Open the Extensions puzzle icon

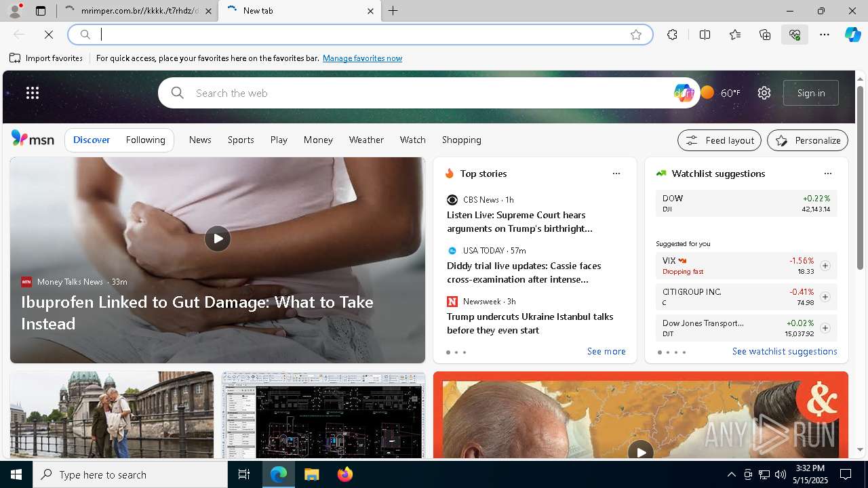click(x=672, y=35)
